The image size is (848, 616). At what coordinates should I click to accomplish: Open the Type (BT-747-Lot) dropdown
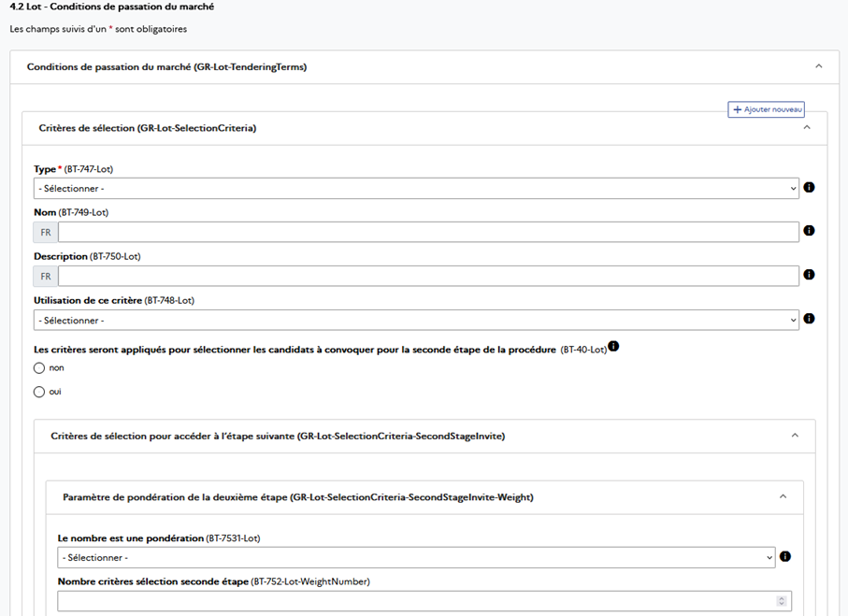[x=416, y=189]
